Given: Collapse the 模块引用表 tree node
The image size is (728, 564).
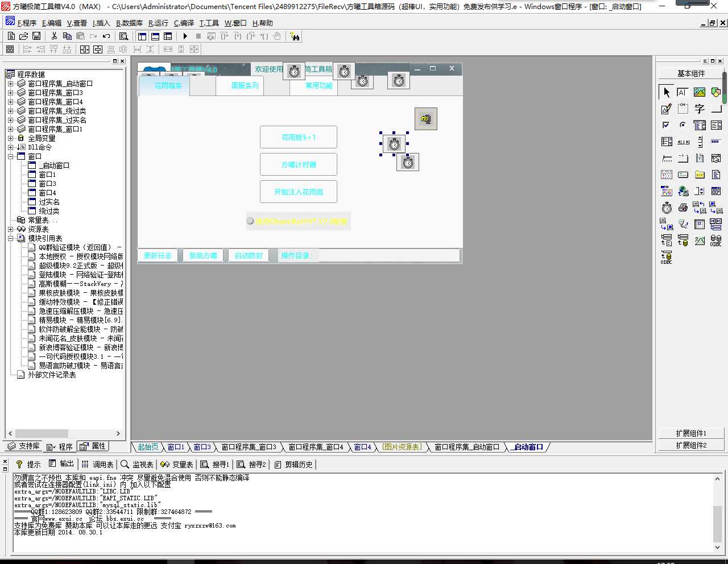Looking at the screenshot, I should [x=10, y=238].
